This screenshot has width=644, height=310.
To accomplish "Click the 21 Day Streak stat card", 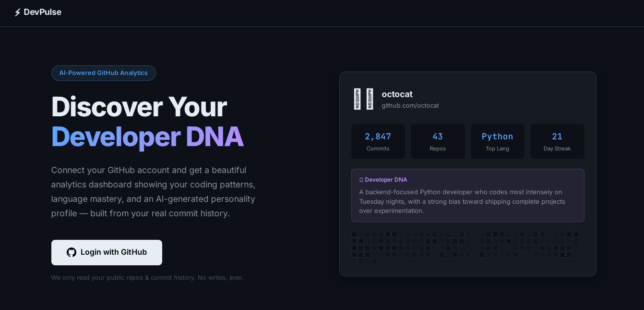I will pyautogui.click(x=557, y=141).
